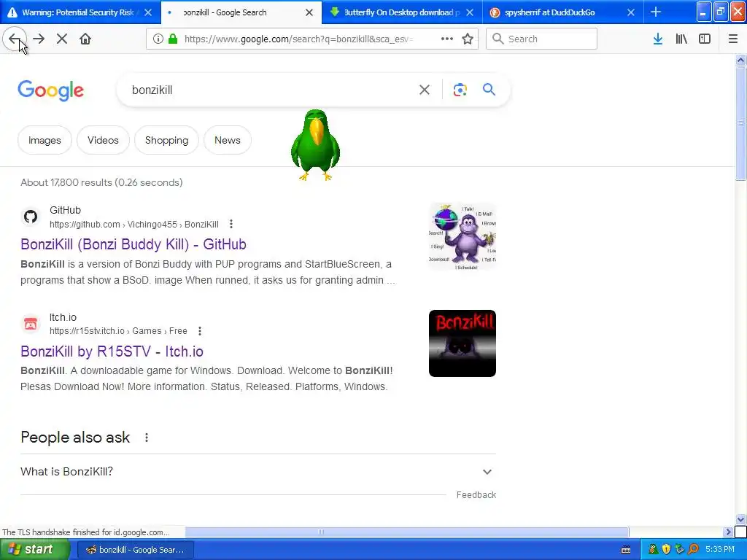This screenshot has width=747, height=560.
Task: Click the GitHub favicon next to result
Action: pyautogui.click(x=31, y=217)
